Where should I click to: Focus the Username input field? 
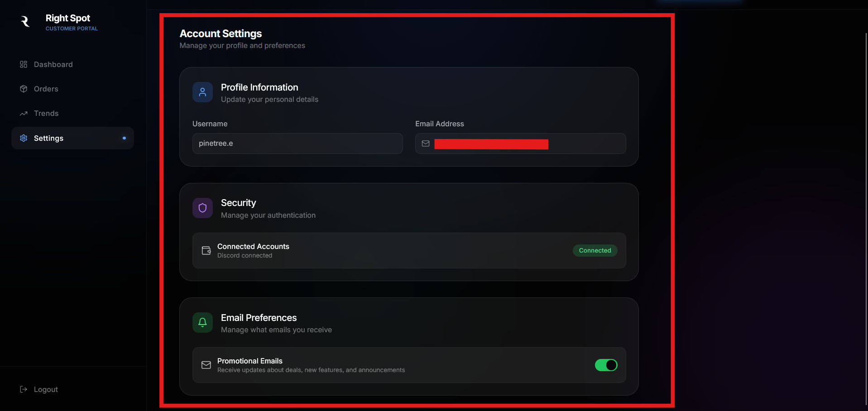tap(297, 143)
